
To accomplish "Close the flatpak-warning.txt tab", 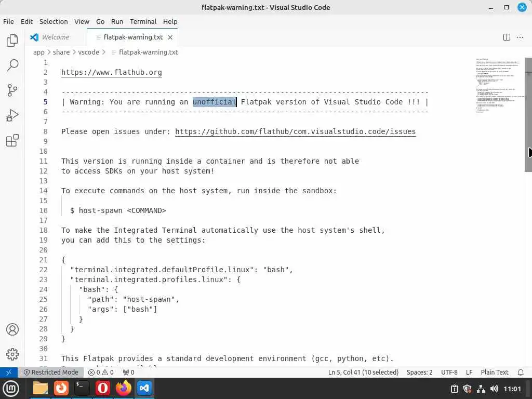I will pos(170,37).
